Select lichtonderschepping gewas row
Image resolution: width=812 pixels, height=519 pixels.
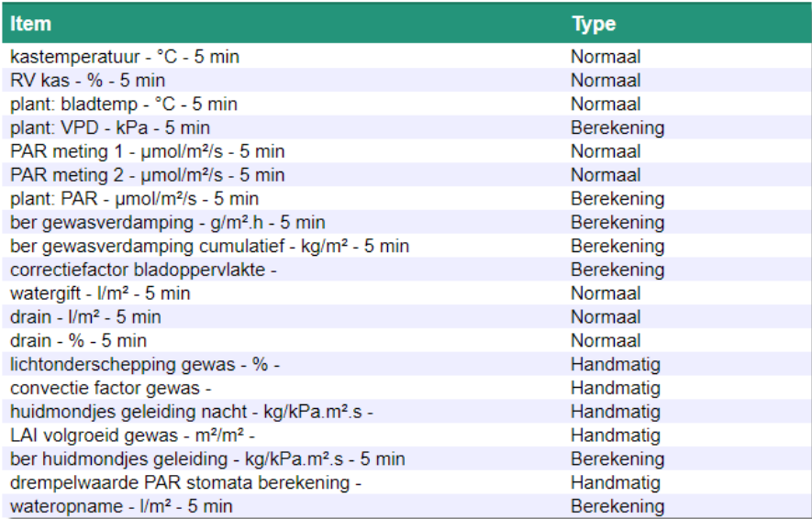click(x=145, y=365)
